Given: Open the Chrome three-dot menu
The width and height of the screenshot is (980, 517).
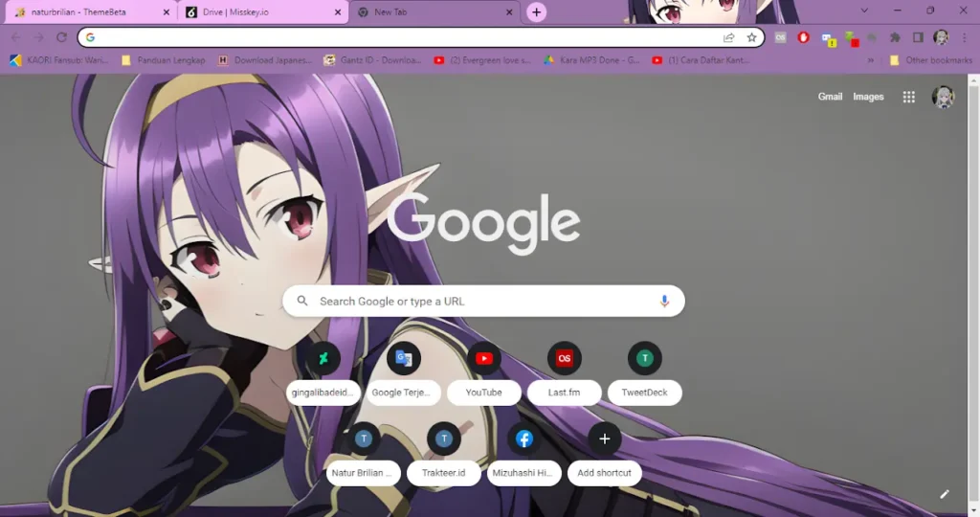Looking at the screenshot, I should click(x=965, y=37).
